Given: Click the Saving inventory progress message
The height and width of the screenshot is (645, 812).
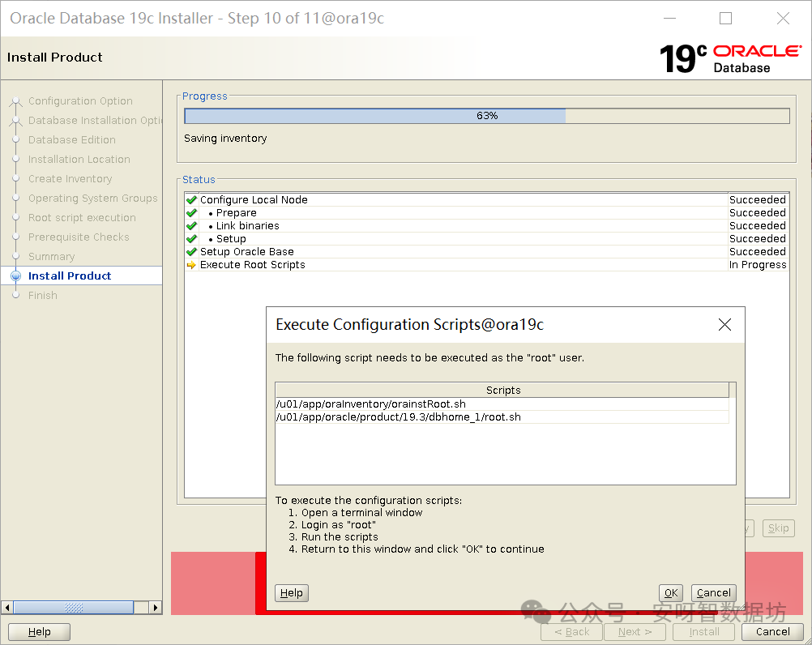Looking at the screenshot, I should [x=225, y=139].
